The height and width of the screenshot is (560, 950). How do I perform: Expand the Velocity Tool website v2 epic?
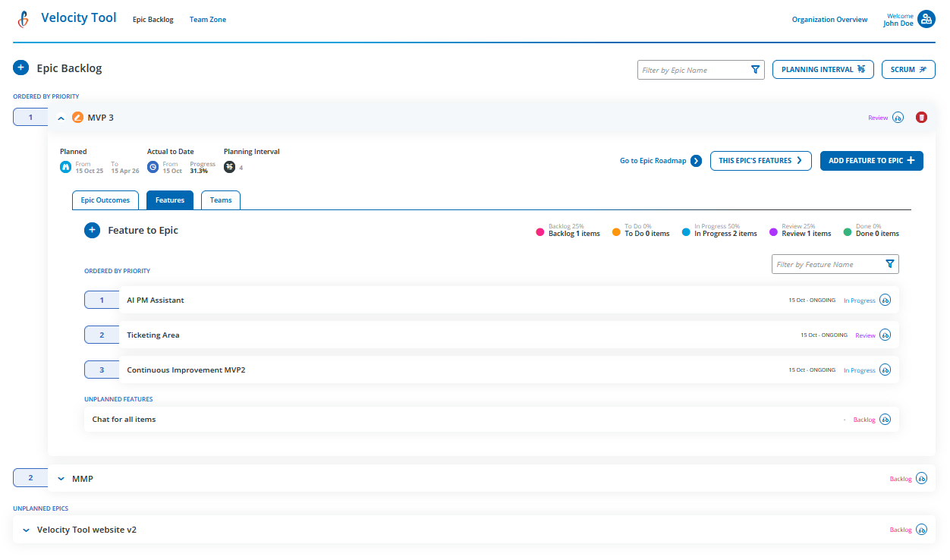point(26,529)
